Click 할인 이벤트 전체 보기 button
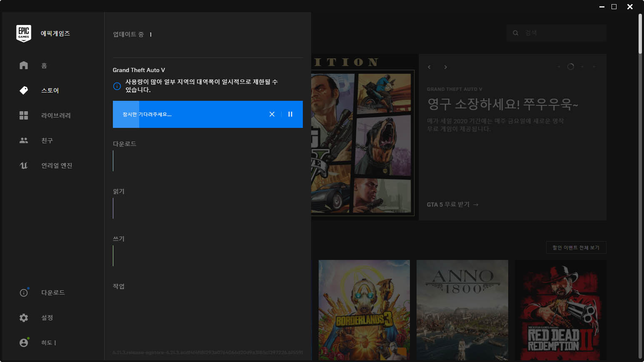This screenshot has width=644, height=362. (576, 247)
